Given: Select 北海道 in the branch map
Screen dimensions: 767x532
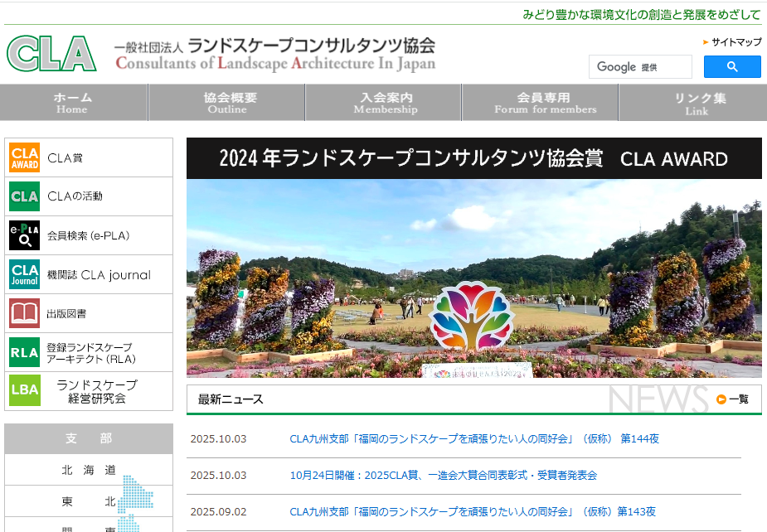Looking at the screenshot, I should [x=89, y=470].
